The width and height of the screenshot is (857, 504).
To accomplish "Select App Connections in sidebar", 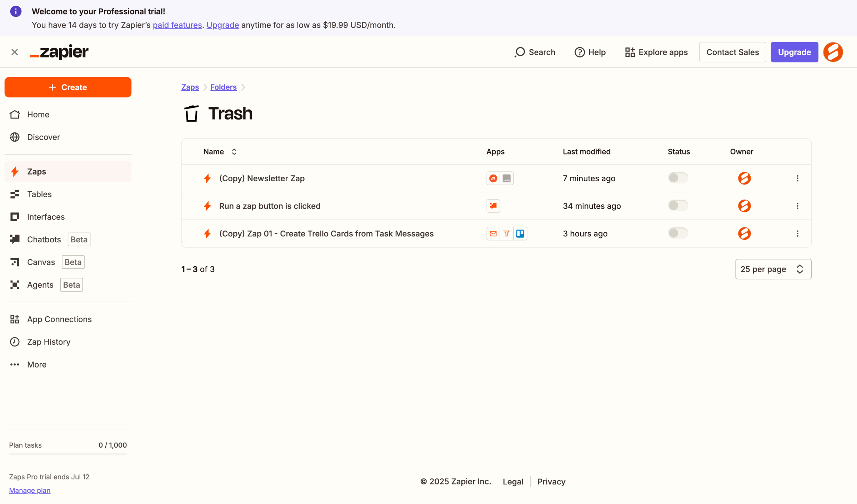I will [x=68, y=319].
